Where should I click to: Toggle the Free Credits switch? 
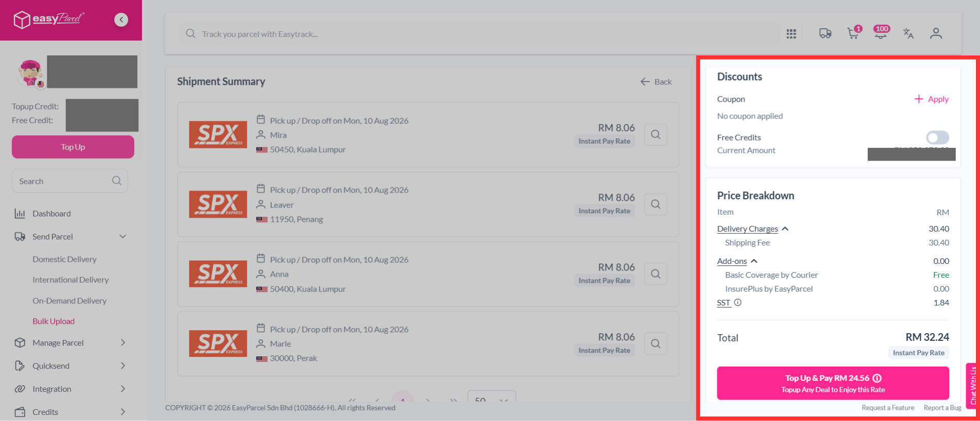pyautogui.click(x=937, y=137)
